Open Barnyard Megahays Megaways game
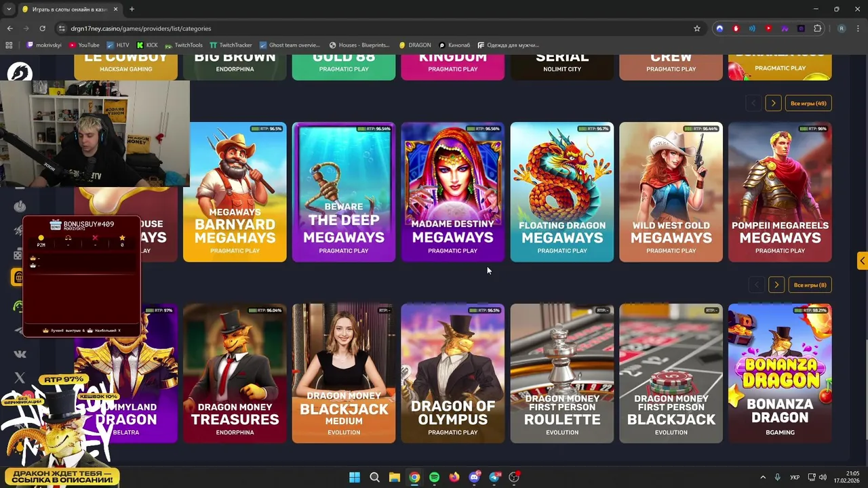 [x=235, y=192]
